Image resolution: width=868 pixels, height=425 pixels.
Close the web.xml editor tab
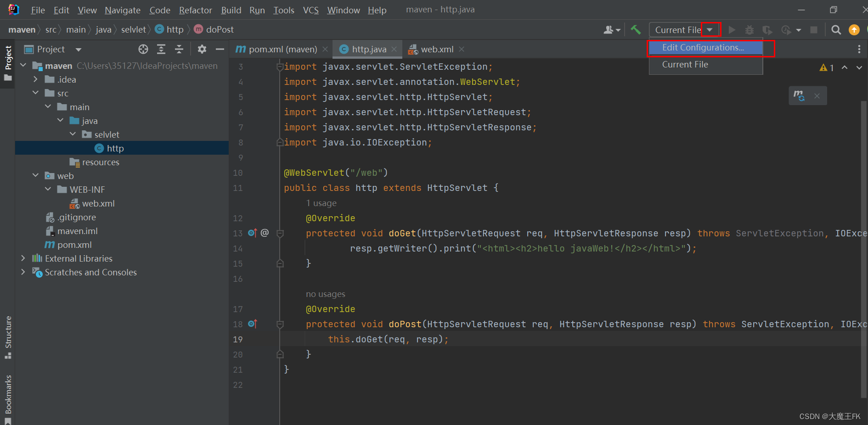pyautogui.click(x=462, y=49)
